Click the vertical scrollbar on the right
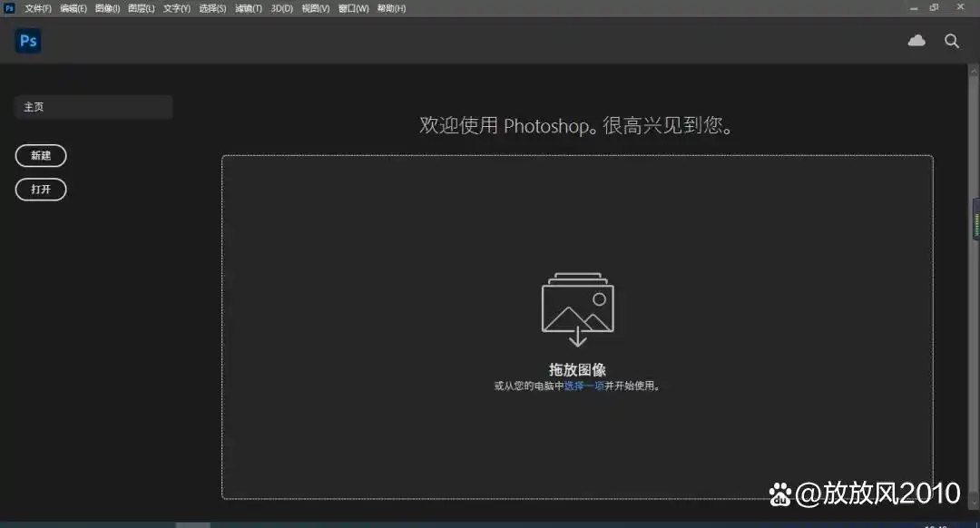This screenshot has height=528, width=980. pyautogui.click(x=974, y=288)
